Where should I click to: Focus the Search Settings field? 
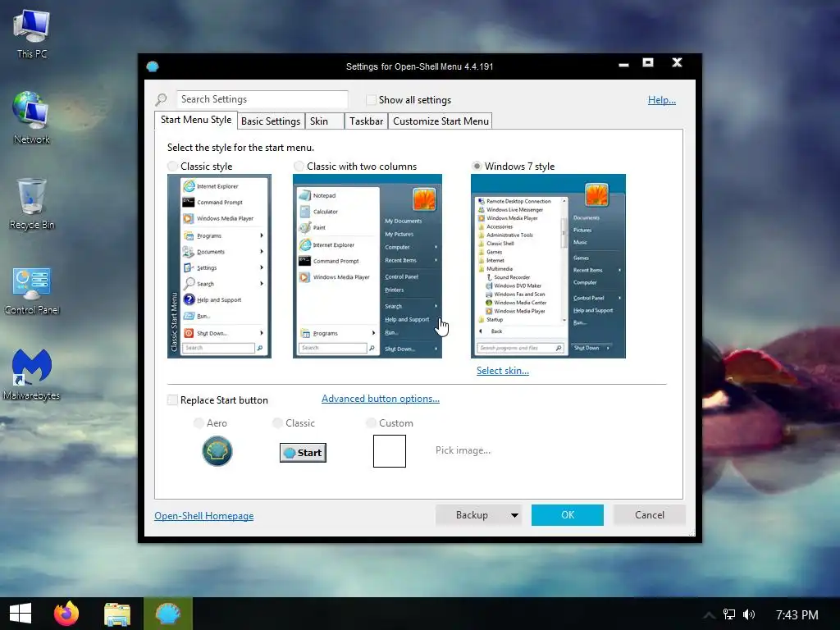pos(262,99)
